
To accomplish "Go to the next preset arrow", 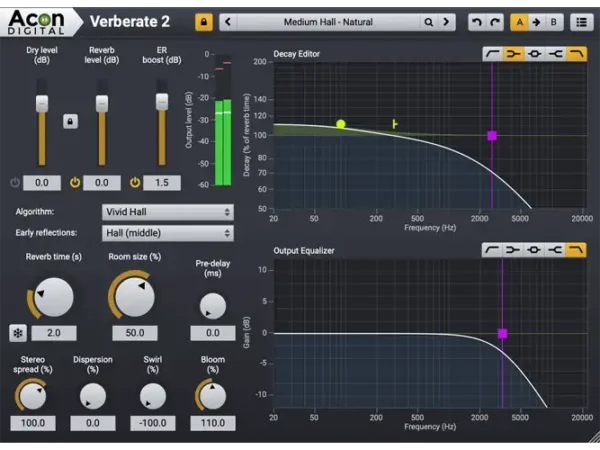I will click(x=446, y=22).
